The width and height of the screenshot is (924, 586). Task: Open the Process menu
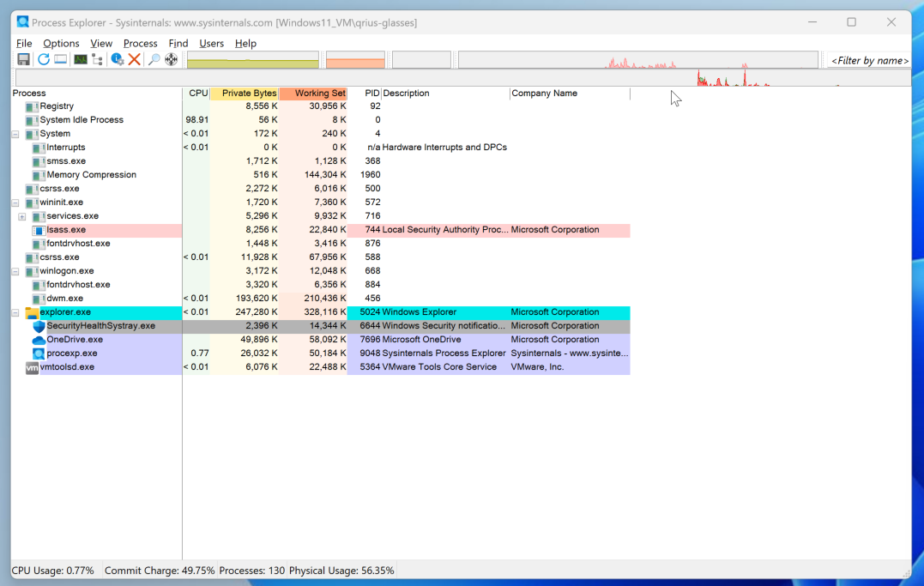(140, 43)
